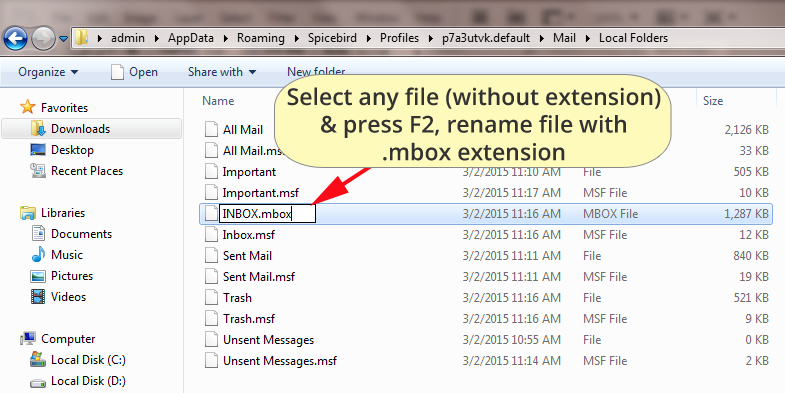
Task: Select the Sent Mail file
Action: pyautogui.click(x=247, y=256)
